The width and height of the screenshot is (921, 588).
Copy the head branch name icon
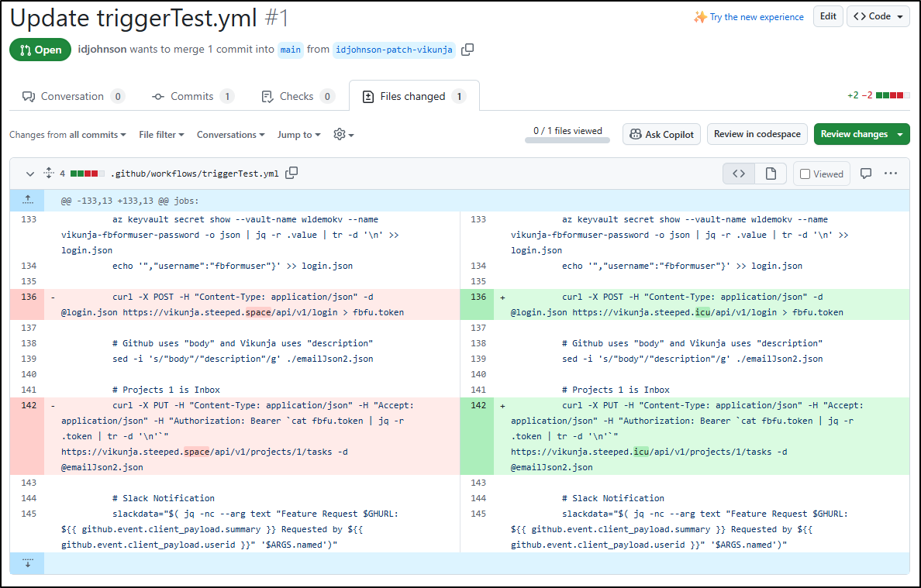(x=467, y=50)
